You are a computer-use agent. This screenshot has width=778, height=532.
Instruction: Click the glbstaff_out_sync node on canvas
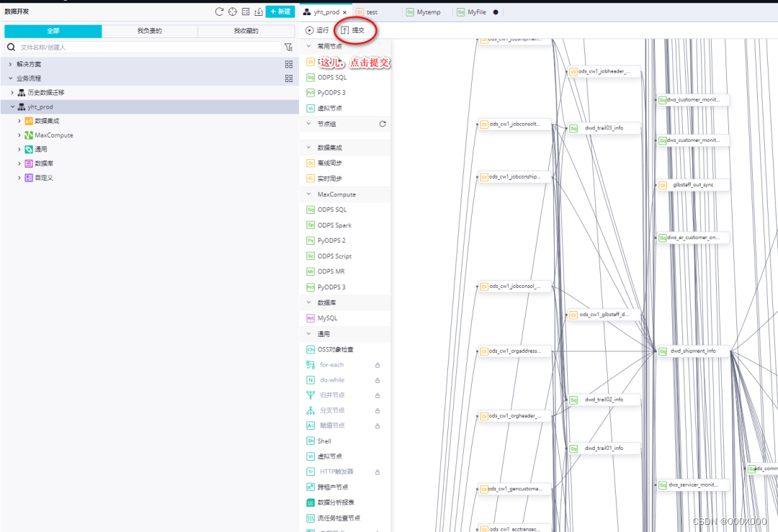693,185
